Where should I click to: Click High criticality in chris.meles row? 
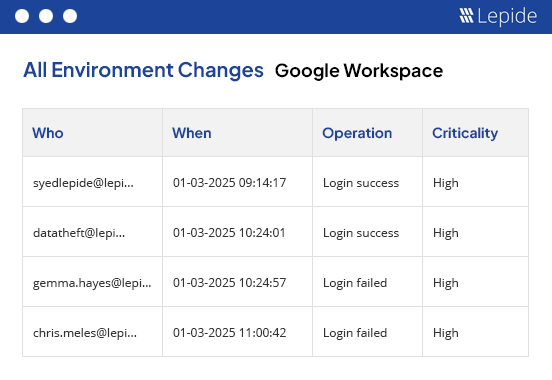coord(446,333)
